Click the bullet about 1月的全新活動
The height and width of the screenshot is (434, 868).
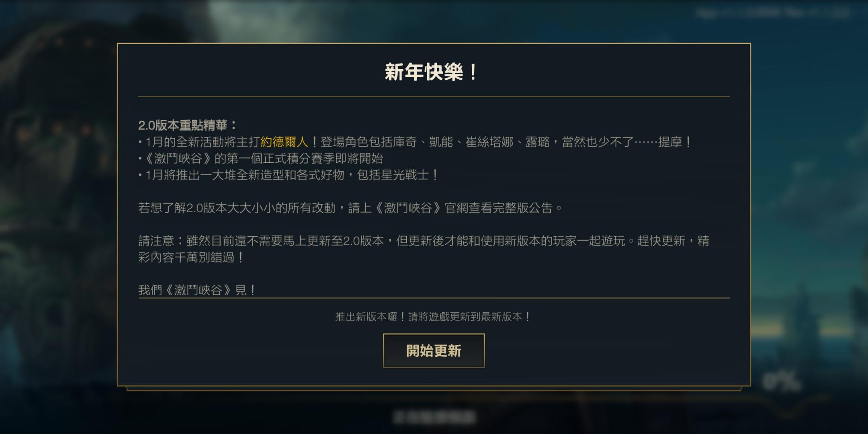(415, 142)
